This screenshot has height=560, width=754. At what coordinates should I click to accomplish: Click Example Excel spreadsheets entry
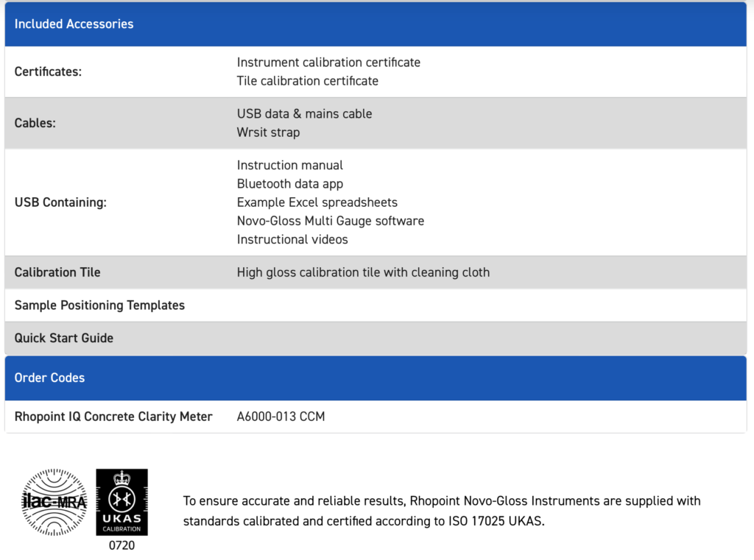[317, 202]
